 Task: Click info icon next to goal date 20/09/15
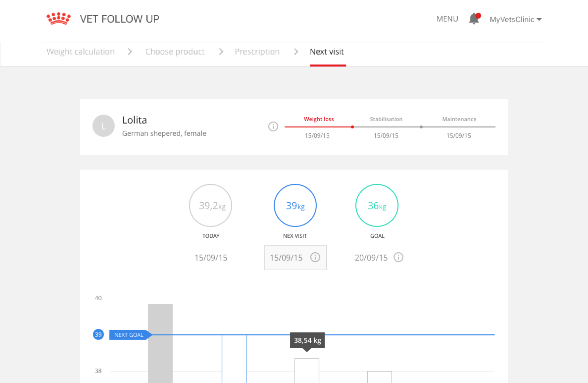(x=398, y=257)
